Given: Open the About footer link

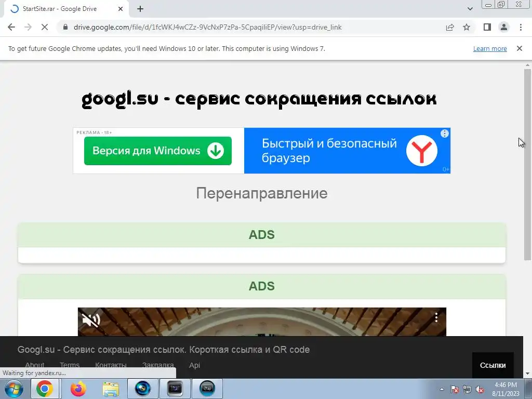Looking at the screenshot, I should click(x=35, y=365).
